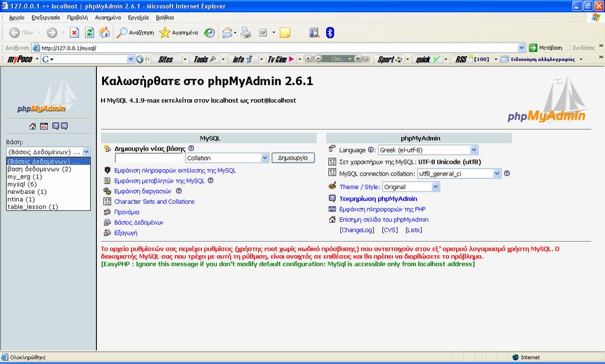The height and width of the screenshot is (364, 605).
Task: Click Ειδοποίηση αλληλογραφίας mail notification button
Action: point(538,60)
